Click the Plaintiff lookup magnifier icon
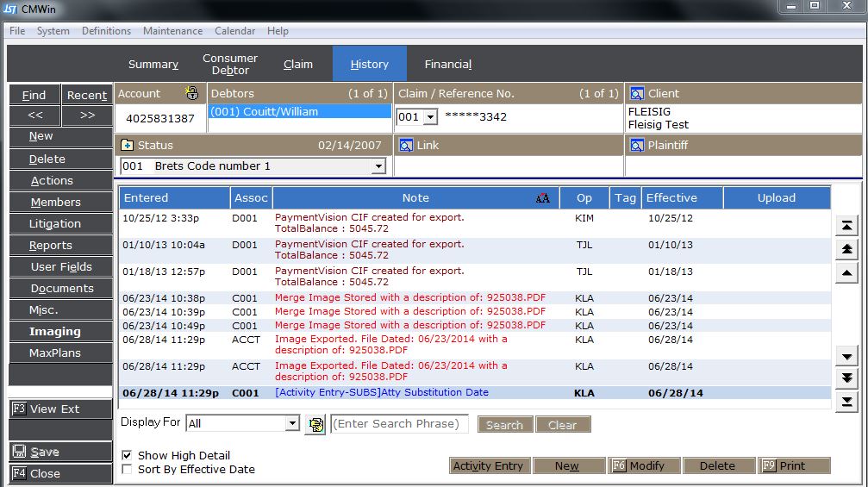Screen dimensions: 868x487 pos(637,145)
